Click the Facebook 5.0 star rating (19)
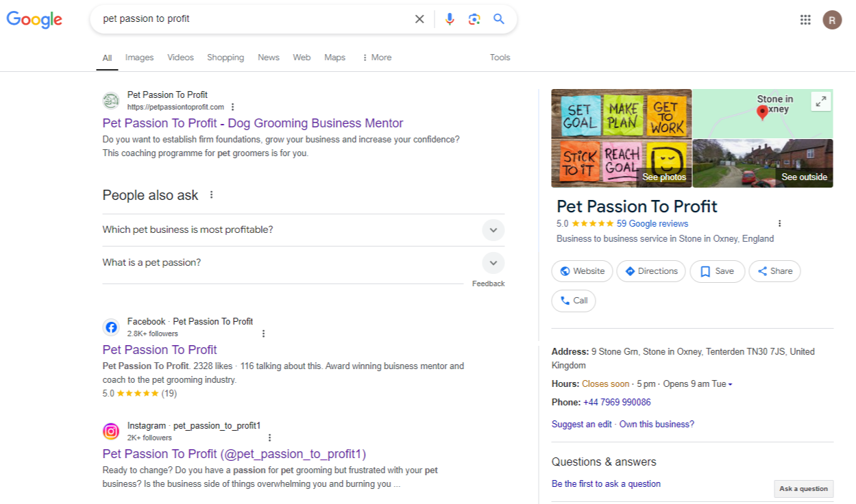Image resolution: width=856 pixels, height=504 pixels. pyautogui.click(x=140, y=394)
